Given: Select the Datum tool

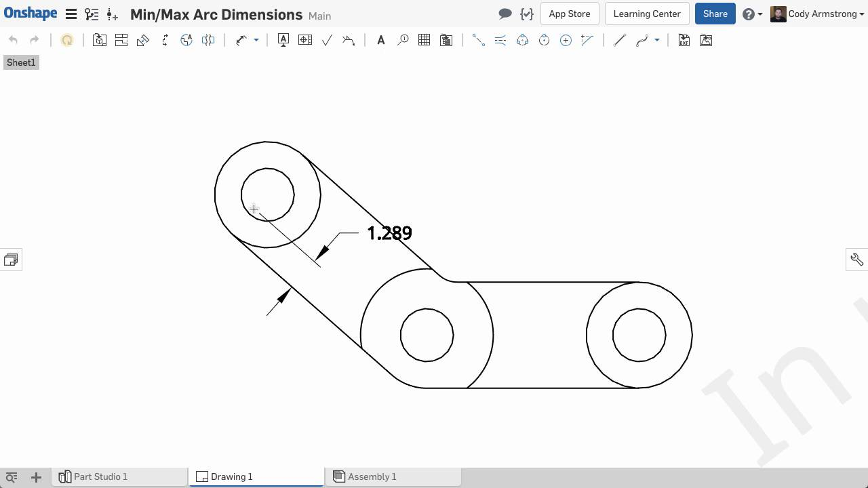Looking at the screenshot, I should click(283, 41).
